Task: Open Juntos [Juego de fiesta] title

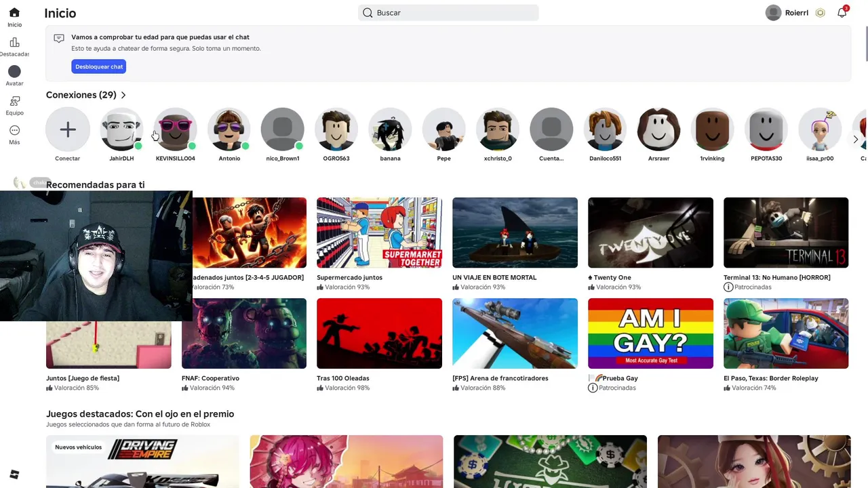Action: click(x=83, y=378)
